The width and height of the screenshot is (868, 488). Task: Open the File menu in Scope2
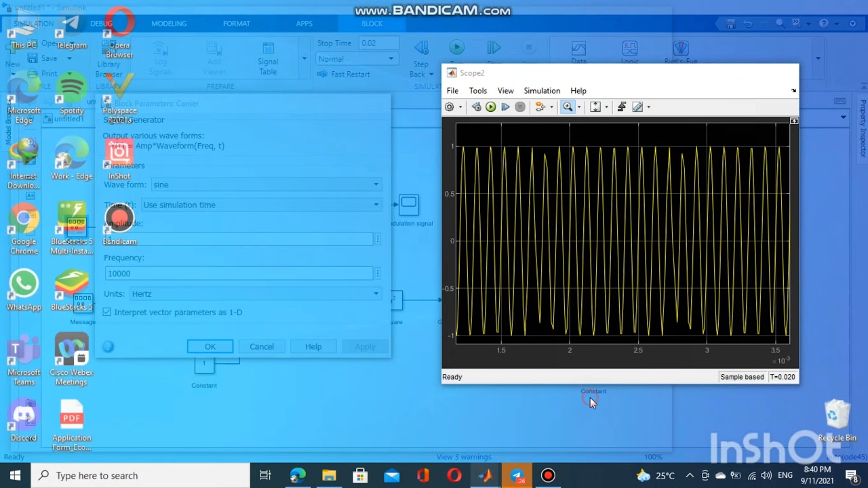coord(452,91)
